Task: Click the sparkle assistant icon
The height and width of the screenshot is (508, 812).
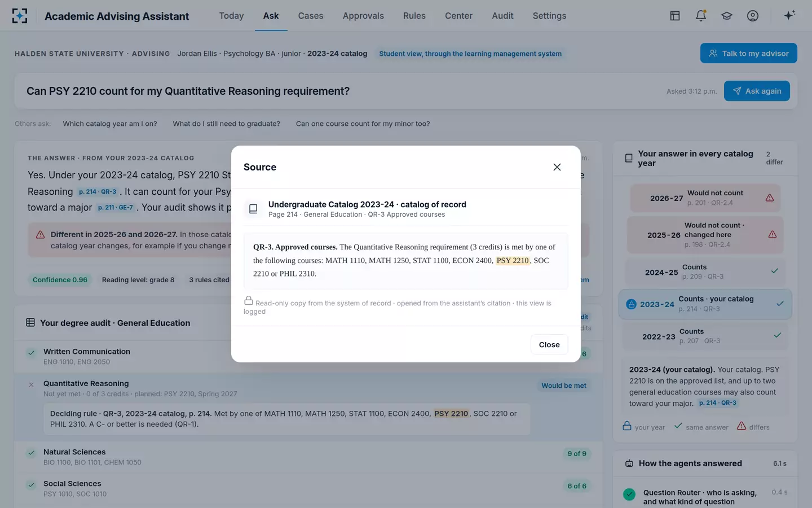Action: (789, 15)
